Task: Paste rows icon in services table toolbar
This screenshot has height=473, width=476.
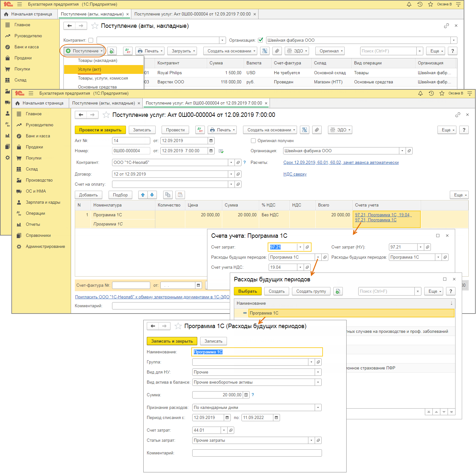Action: pos(180,195)
